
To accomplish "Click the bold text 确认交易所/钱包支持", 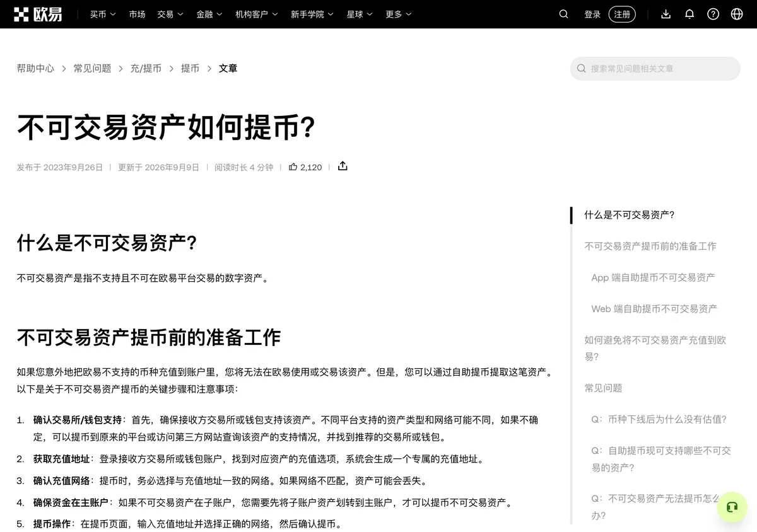I will [78, 420].
